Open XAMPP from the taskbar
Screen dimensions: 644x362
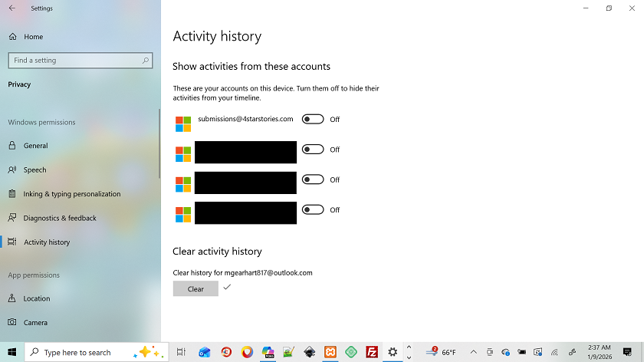pyautogui.click(x=330, y=352)
